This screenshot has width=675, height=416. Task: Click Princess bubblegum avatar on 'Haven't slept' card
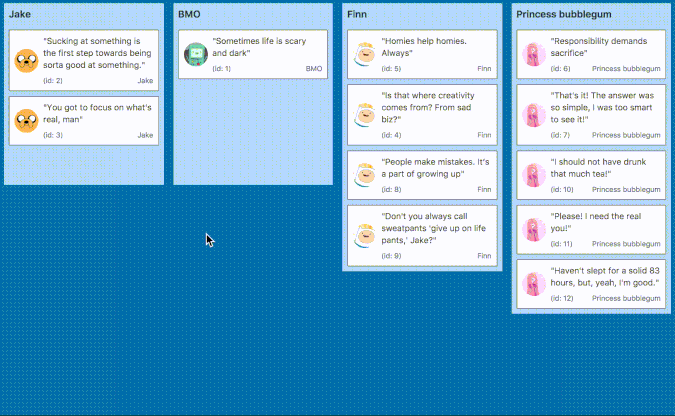point(534,284)
